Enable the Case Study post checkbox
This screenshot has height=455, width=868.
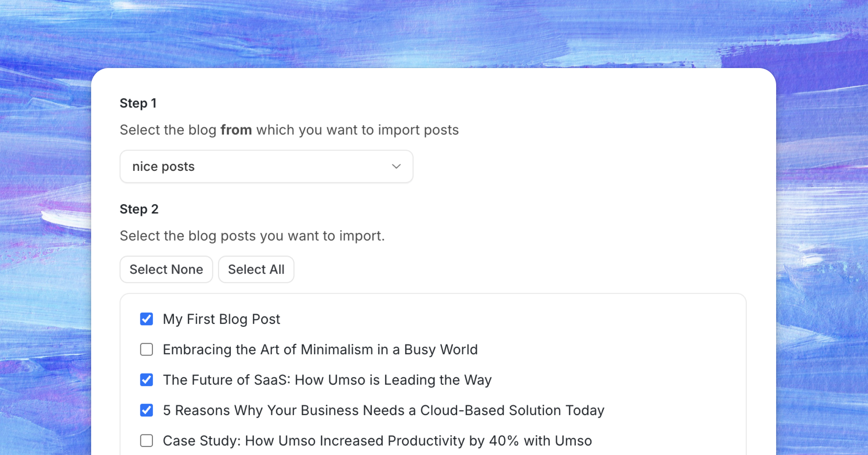pos(146,441)
